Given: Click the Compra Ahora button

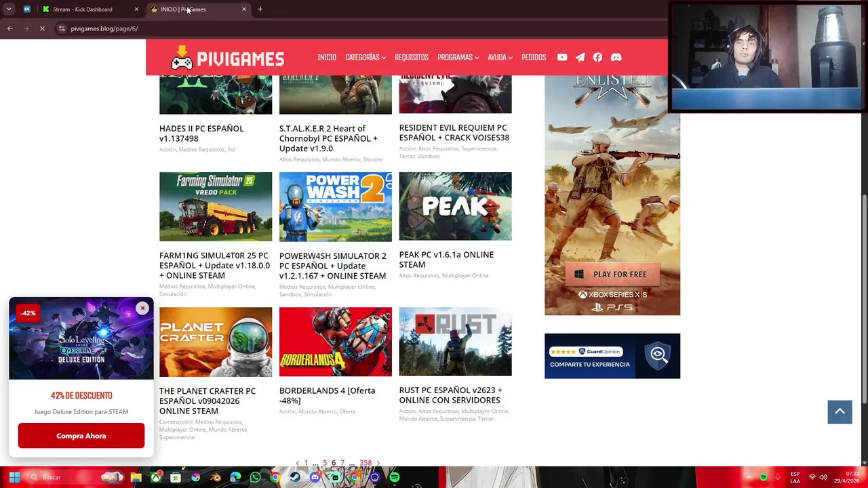Looking at the screenshot, I should click(x=81, y=436).
